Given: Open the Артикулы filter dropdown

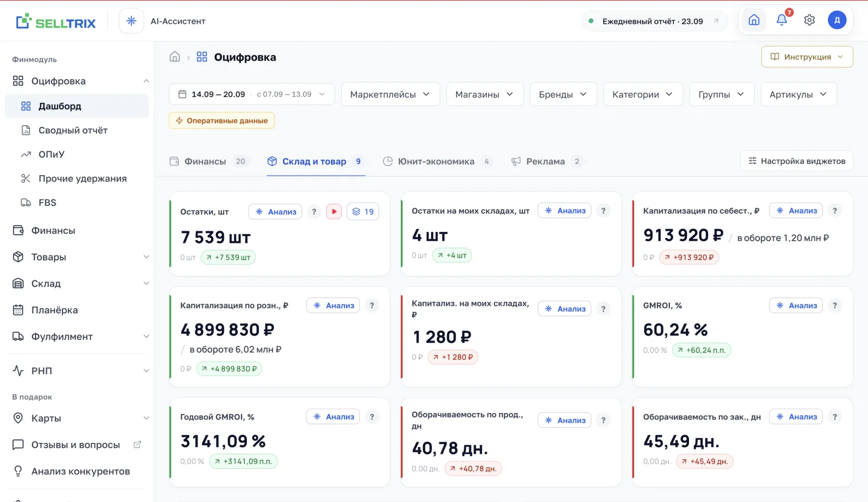Looking at the screenshot, I should coord(799,94).
